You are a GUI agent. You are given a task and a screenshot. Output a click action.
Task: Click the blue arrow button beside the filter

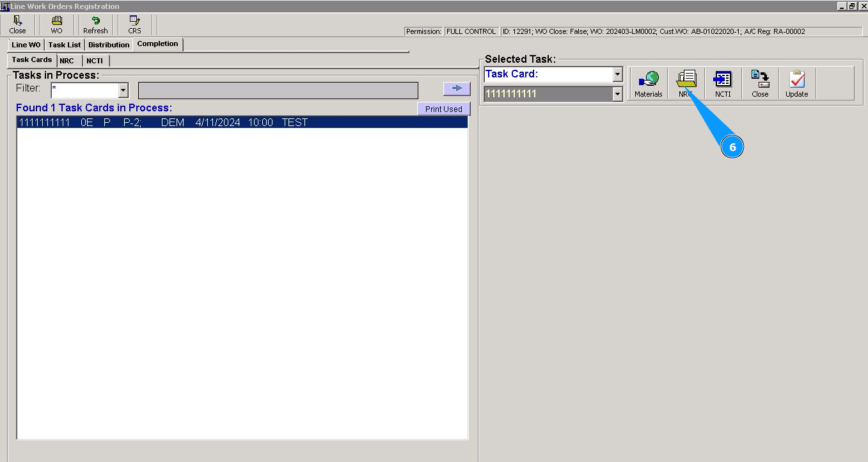tap(457, 88)
